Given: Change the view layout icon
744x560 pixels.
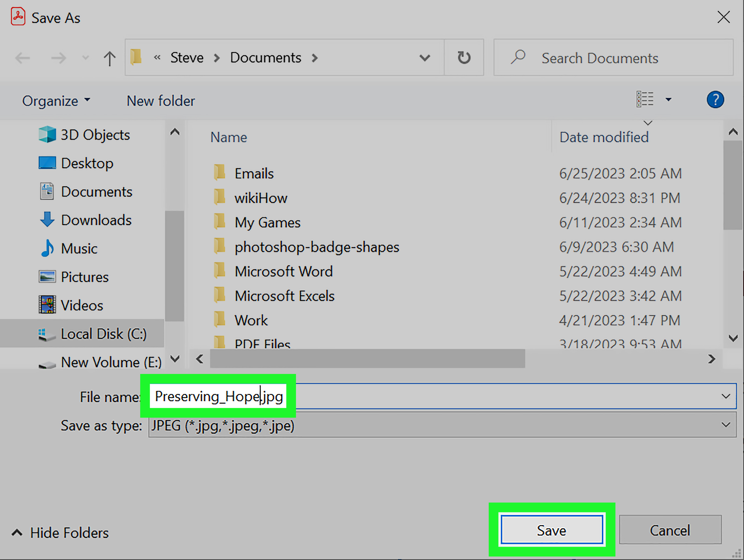Looking at the screenshot, I should 645,100.
